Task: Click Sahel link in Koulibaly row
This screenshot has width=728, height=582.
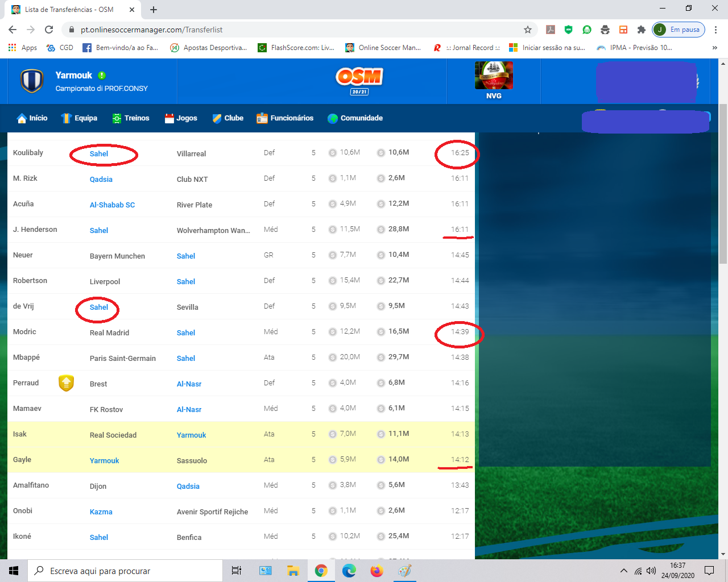Action: pos(99,154)
